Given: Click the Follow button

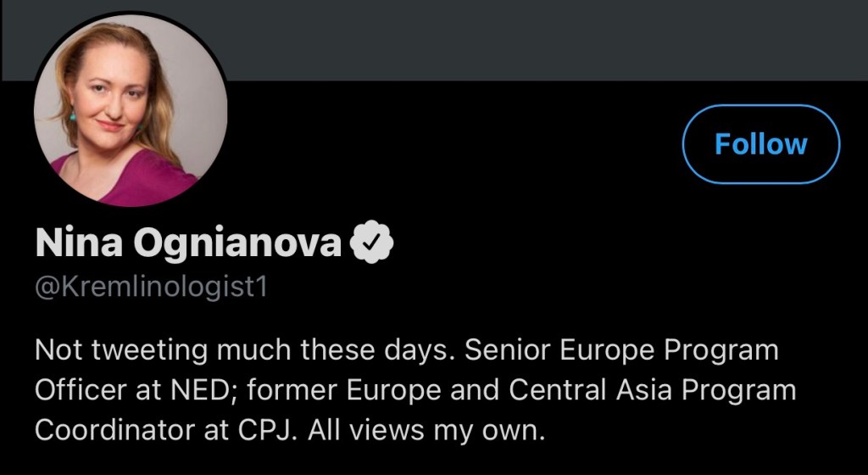Looking at the screenshot, I should click(x=760, y=144).
